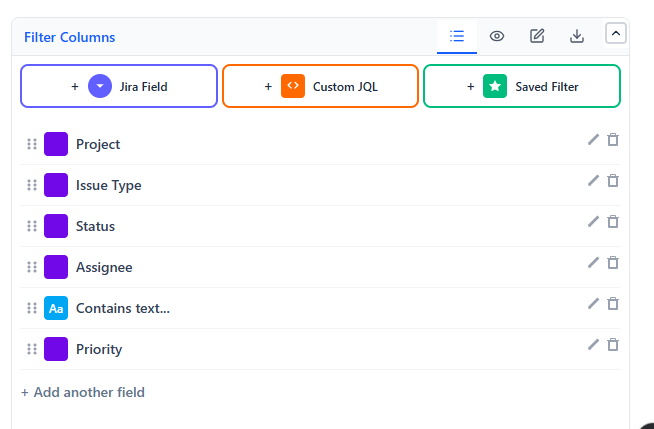Image resolution: width=654 pixels, height=429 pixels.
Task: Click the purple square beside Issue Type
Action: pyautogui.click(x=56, y=185)
